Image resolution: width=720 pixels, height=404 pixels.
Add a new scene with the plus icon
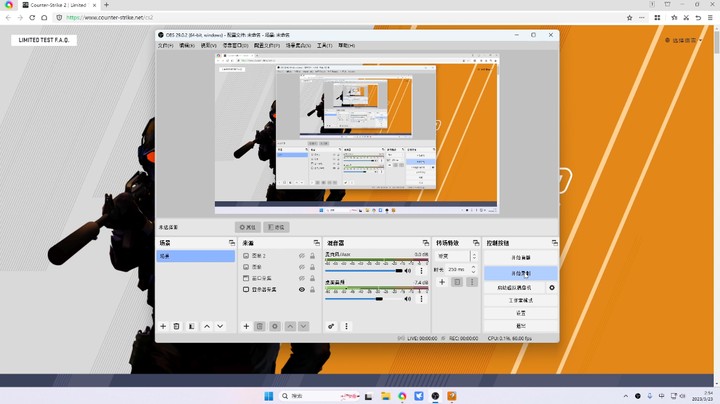click(x=163, y=326)
